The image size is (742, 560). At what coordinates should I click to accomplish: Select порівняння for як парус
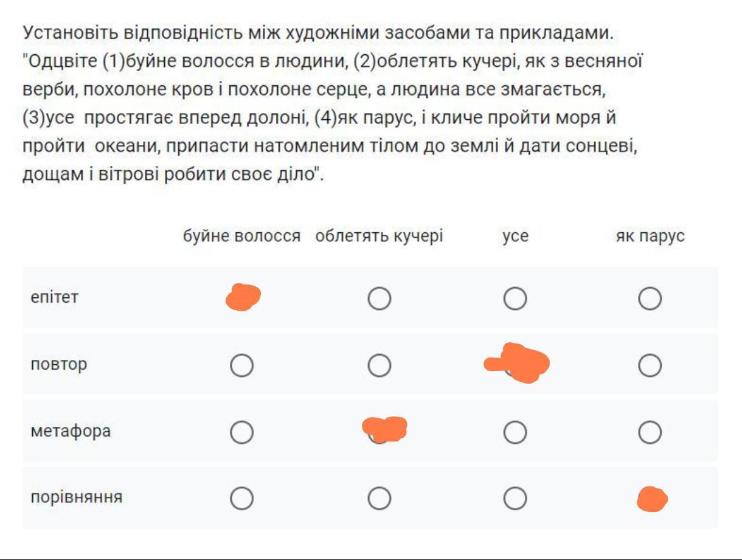click(650, 499)
